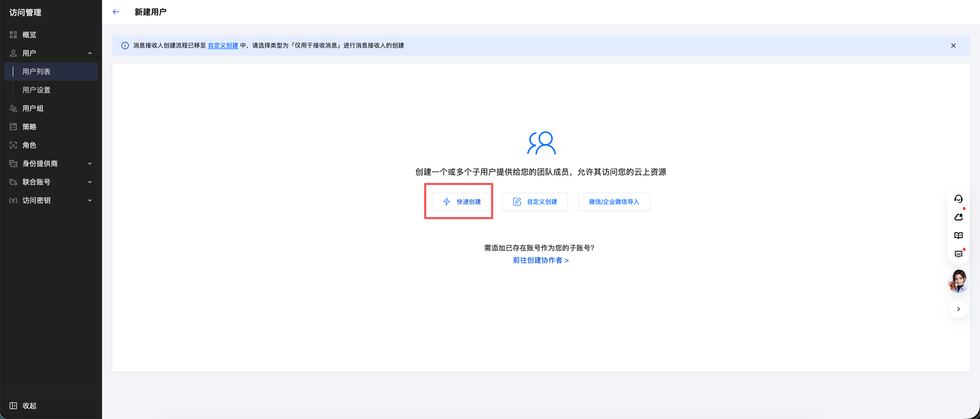Click the 微信/企业微信导入 button

tap(614, 202)
